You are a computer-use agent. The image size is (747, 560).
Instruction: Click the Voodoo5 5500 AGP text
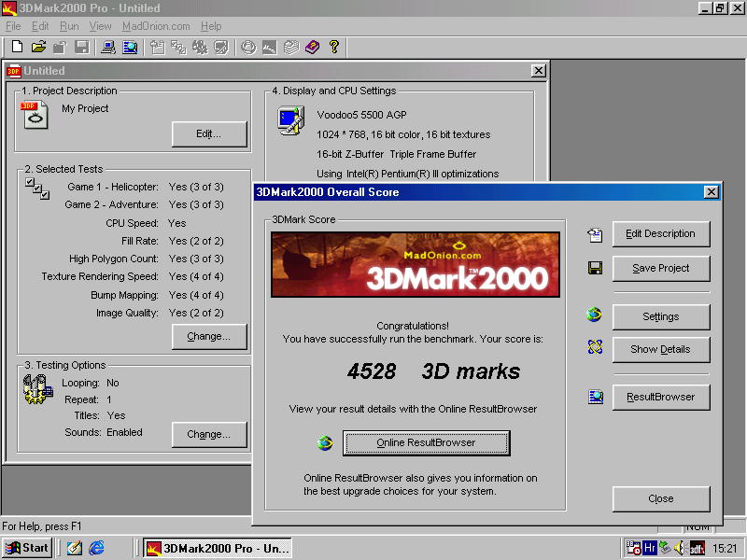[x=361, y=115]
